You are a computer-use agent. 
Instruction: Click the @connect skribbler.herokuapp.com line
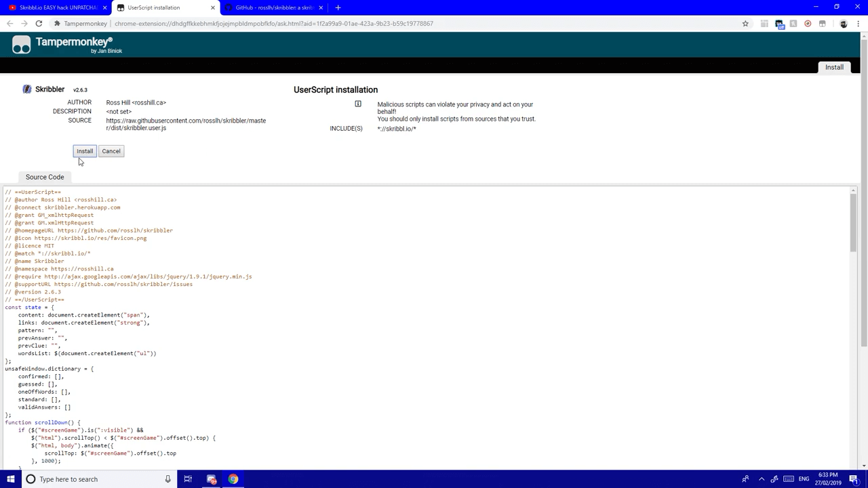(x=62, y=207)
